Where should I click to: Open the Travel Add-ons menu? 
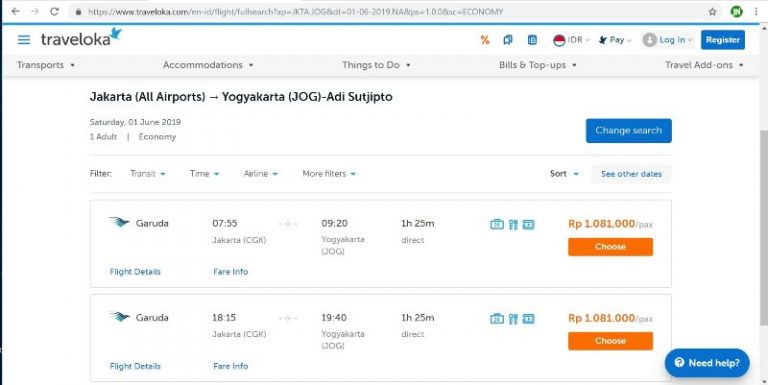[704, 65]
